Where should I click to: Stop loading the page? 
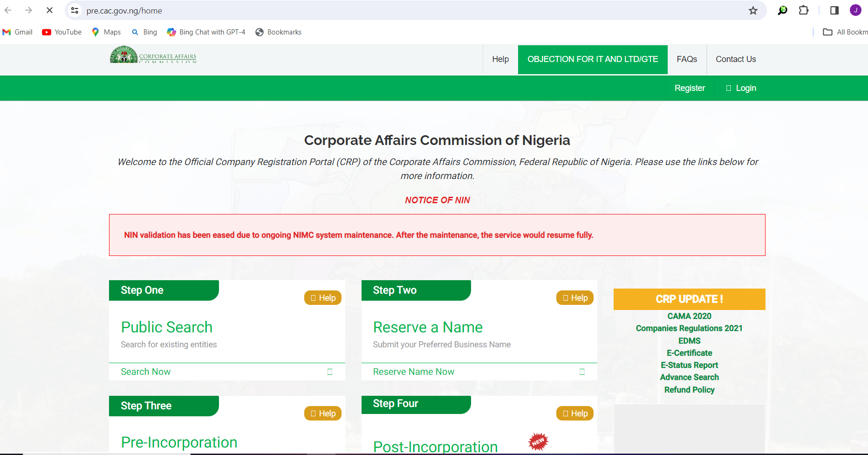[49, 10]
